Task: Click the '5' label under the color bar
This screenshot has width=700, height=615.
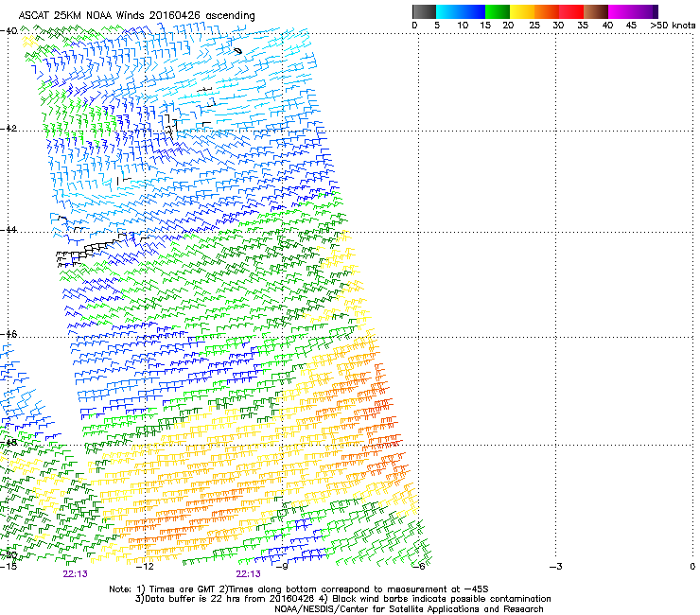Action: pos(437,26)
